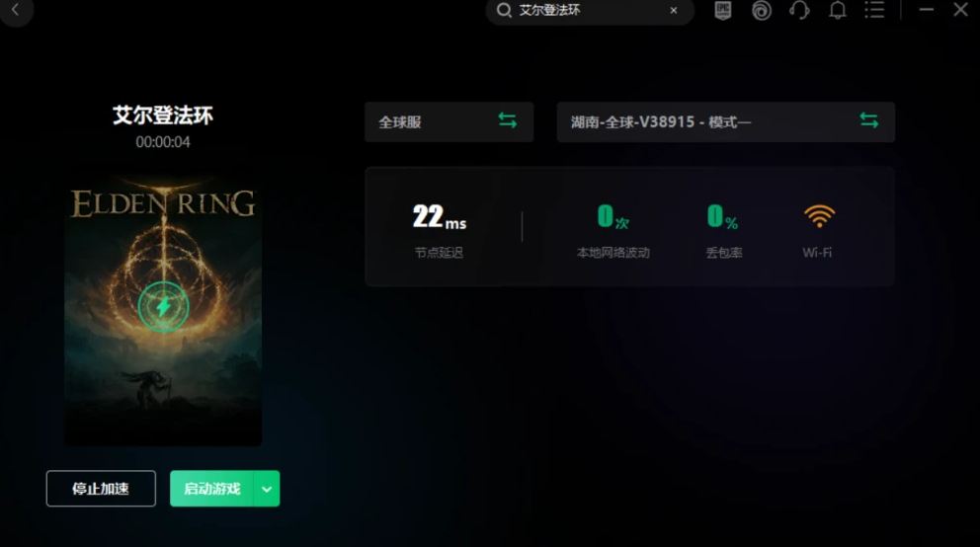Click the 丢包率 packet loss indicator
980x547 pixels.
coord(724,230)
